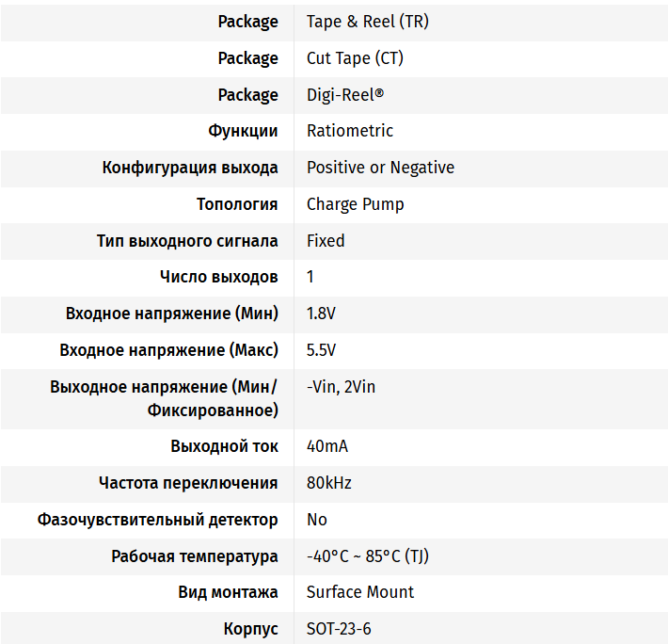Click the "Surface Mount" mounting type value
The height and width of the screenshot is (644, 668).
click(360, 592)
